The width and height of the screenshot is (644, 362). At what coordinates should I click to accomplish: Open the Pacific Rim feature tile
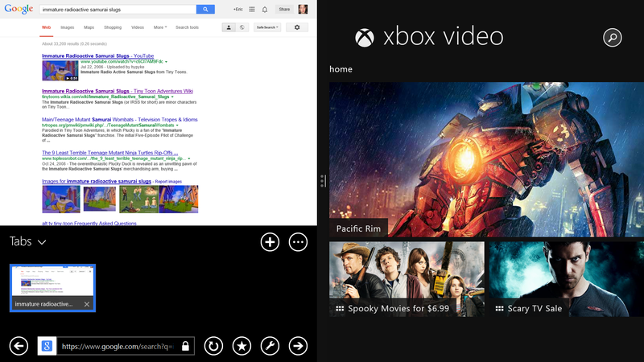coord(486,159)
